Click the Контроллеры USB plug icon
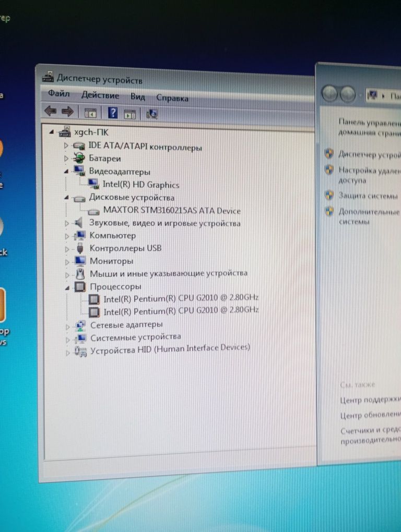This screenshot has height=532, width=401. [x=80, y=248]
